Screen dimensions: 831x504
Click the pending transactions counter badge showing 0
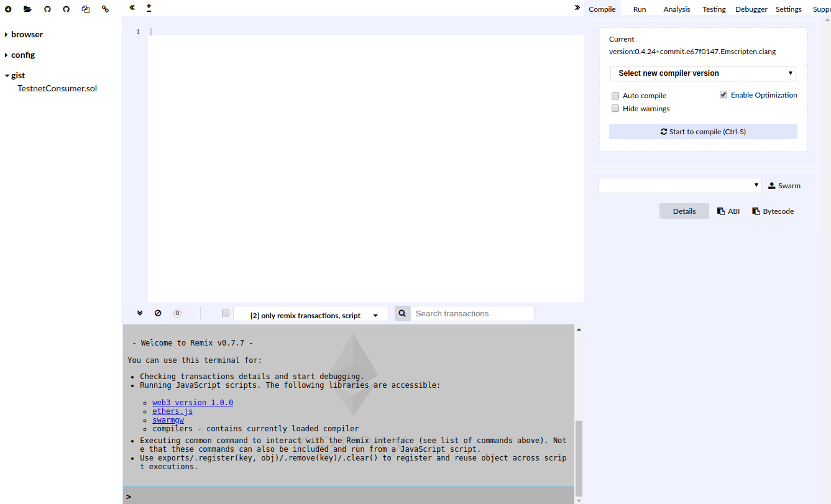177,313
